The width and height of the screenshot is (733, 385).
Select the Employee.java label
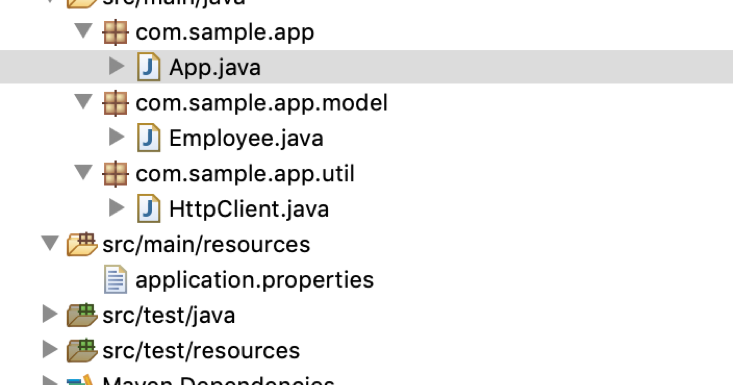pyautogui.click(x=246, y=139)
